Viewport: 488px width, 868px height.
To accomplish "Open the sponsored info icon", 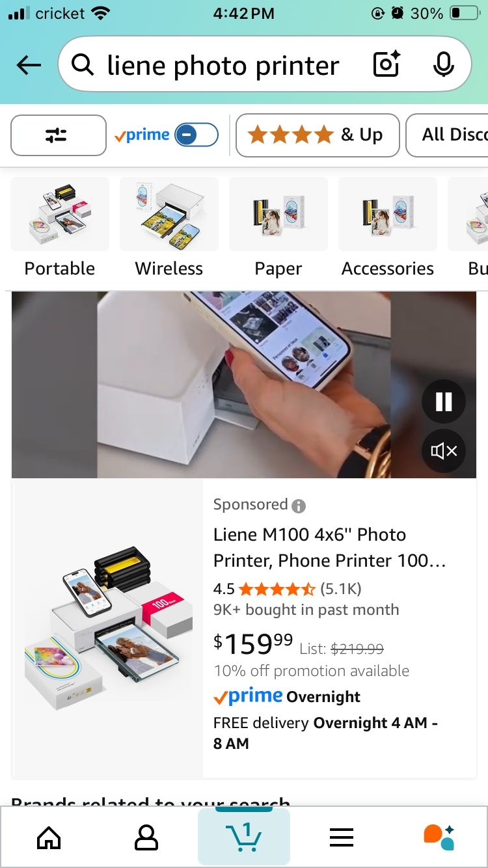I will point(299,506).
